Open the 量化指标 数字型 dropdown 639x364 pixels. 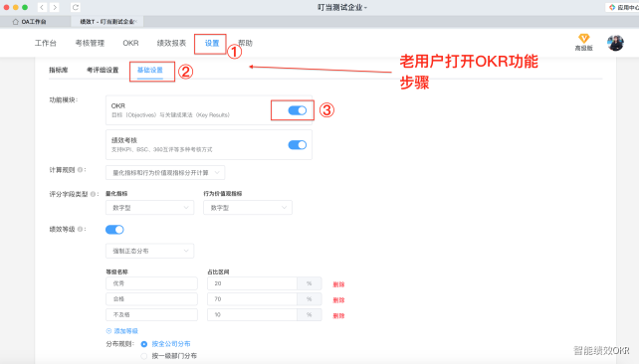[149, 208]
